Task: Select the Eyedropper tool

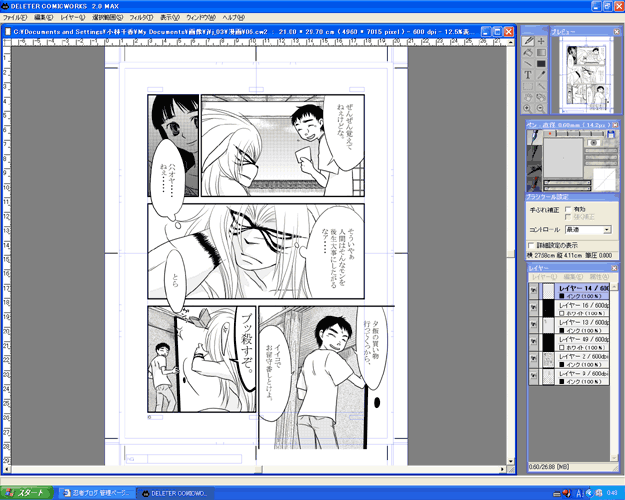Action: click(x=541, y=75)
